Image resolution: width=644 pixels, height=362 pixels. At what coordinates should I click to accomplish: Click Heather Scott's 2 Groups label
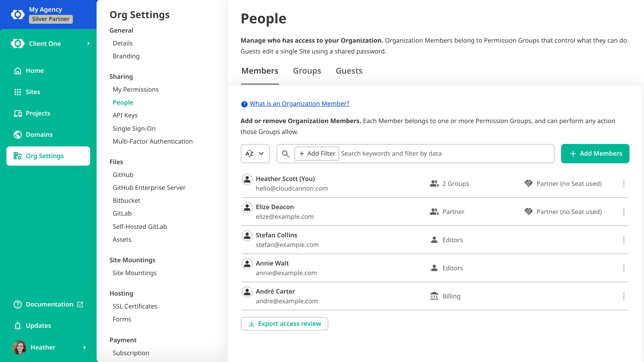(455, 184)
